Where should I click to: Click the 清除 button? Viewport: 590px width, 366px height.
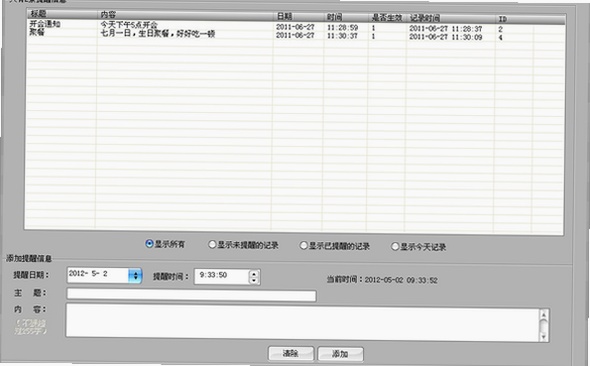pos(290,354)
